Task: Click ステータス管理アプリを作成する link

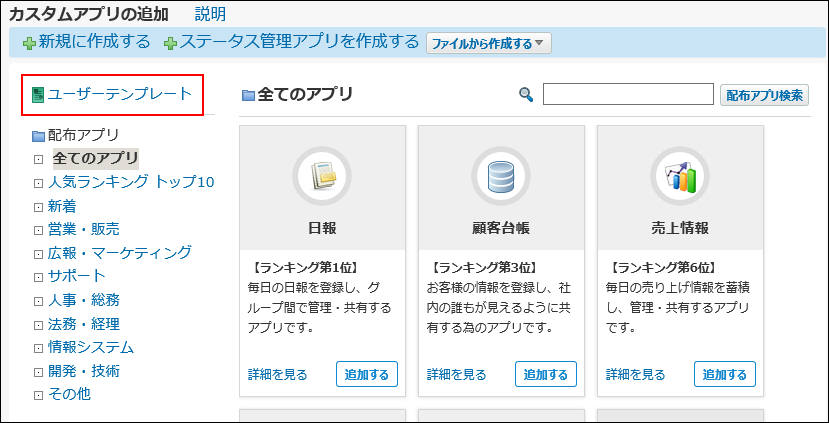Action: 299,42
